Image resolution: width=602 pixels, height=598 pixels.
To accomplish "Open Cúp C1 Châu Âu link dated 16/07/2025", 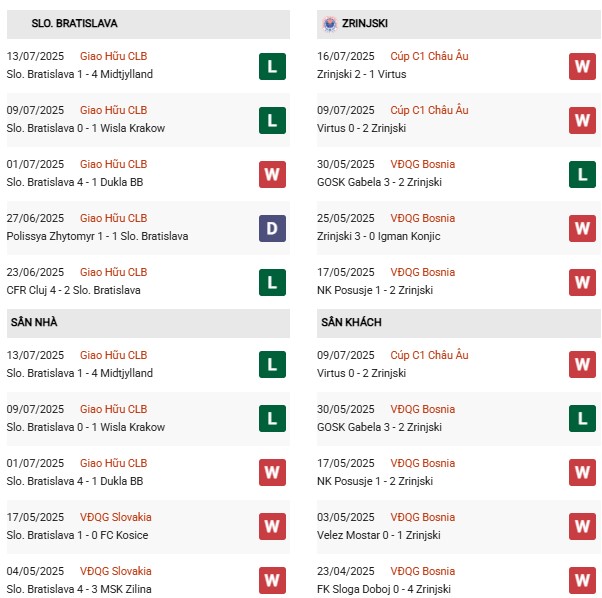I will [x=429, y=56].
